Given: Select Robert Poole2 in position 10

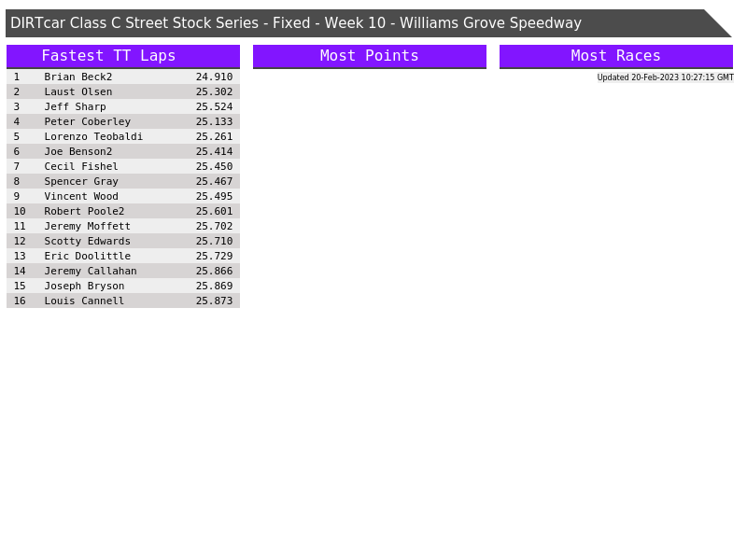Looking at the screenshot, I should tap(84, 212).
